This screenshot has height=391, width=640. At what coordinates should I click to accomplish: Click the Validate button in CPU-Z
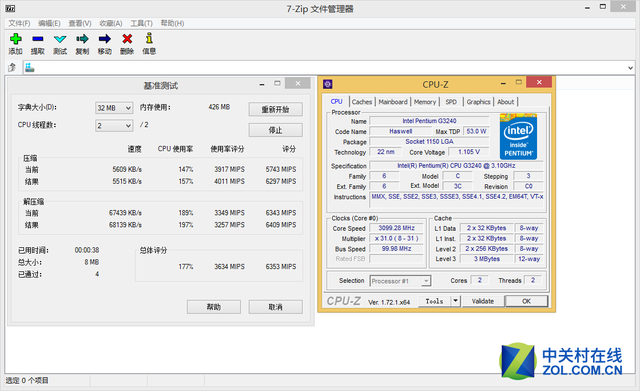tap(483, 301)
